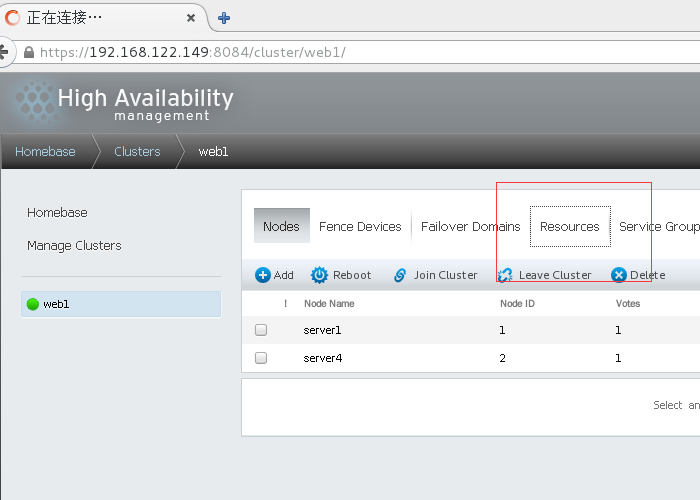The height and width of the screenshot is (500, 700).
Task: Open a new browser tab with plus icon
Action: point(224,18)
